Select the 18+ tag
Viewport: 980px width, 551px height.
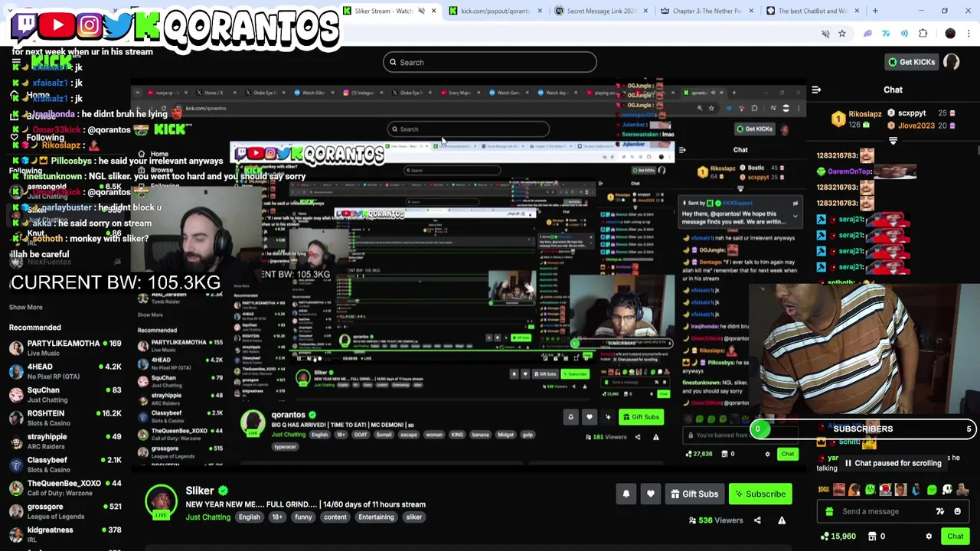pyautogui.click(x=277, y=517)
